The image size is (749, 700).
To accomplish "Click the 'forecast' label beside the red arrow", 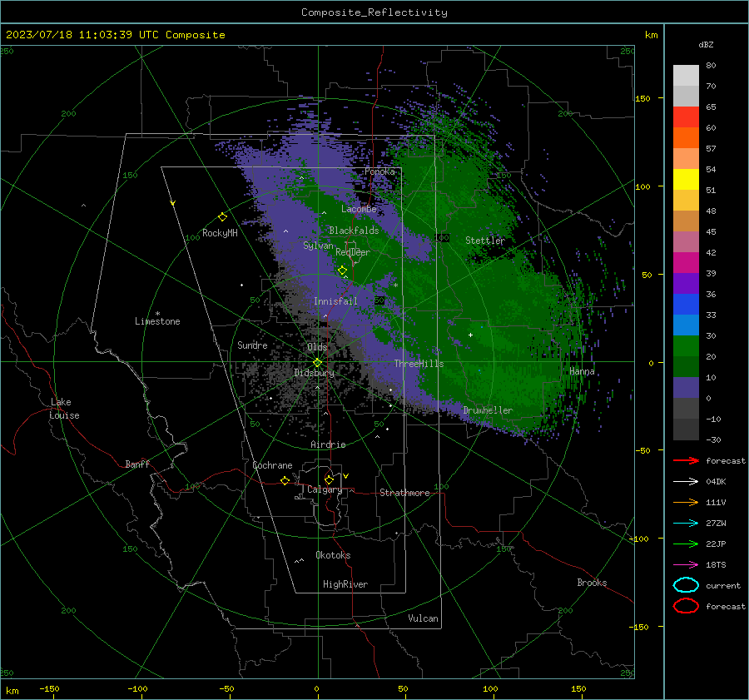I will 725,461.
